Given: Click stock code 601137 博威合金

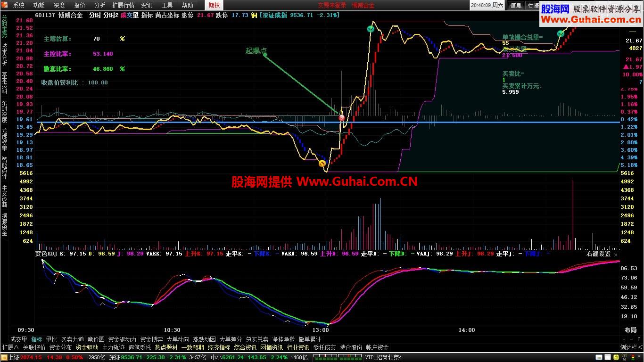Looking at the screenshot, I should 59,15.
